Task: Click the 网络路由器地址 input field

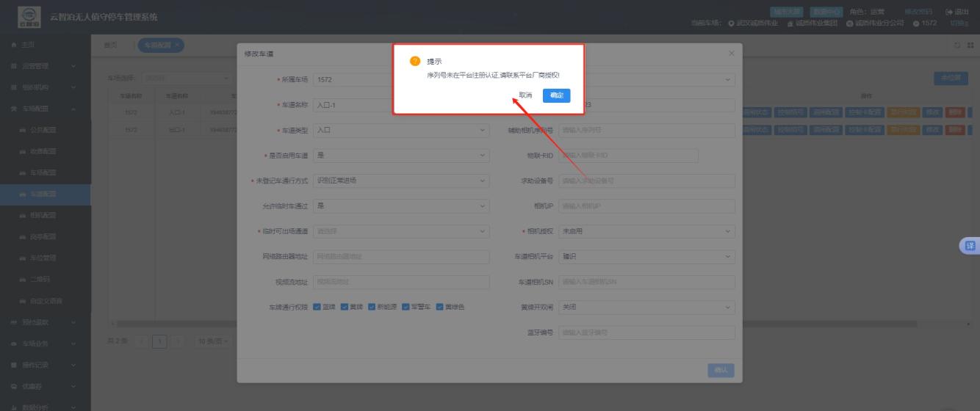Action: pyautogui.click(x=400, y=257)
